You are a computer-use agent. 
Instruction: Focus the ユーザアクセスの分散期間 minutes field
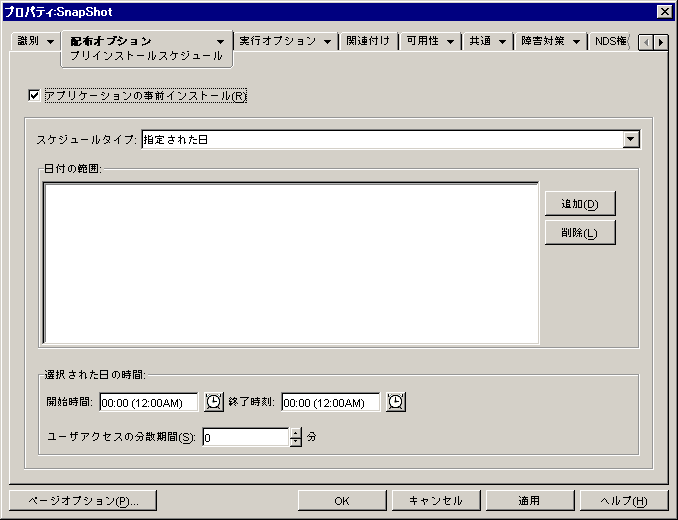(x=245, y=437)
